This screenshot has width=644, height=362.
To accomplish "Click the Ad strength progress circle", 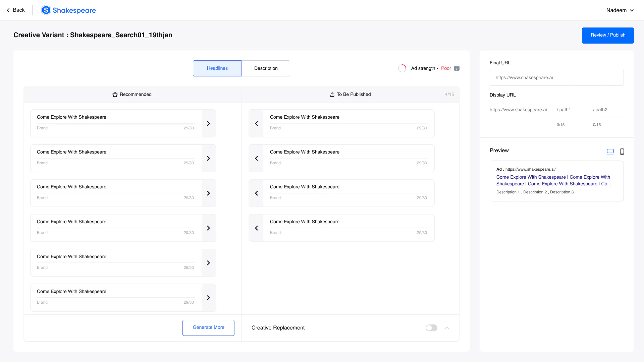I will (402, 68).
